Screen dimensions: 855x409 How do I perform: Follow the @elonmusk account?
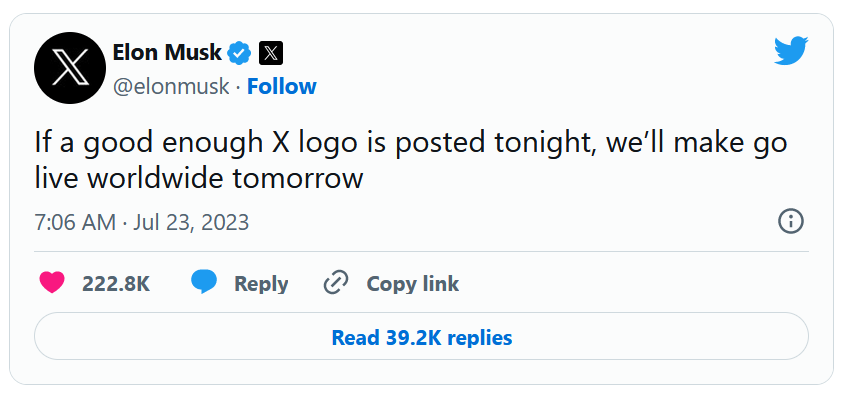pos(282,86)
